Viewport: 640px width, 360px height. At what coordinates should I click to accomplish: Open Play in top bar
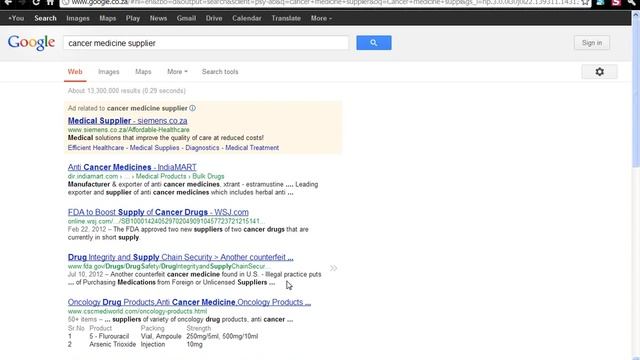133,18
